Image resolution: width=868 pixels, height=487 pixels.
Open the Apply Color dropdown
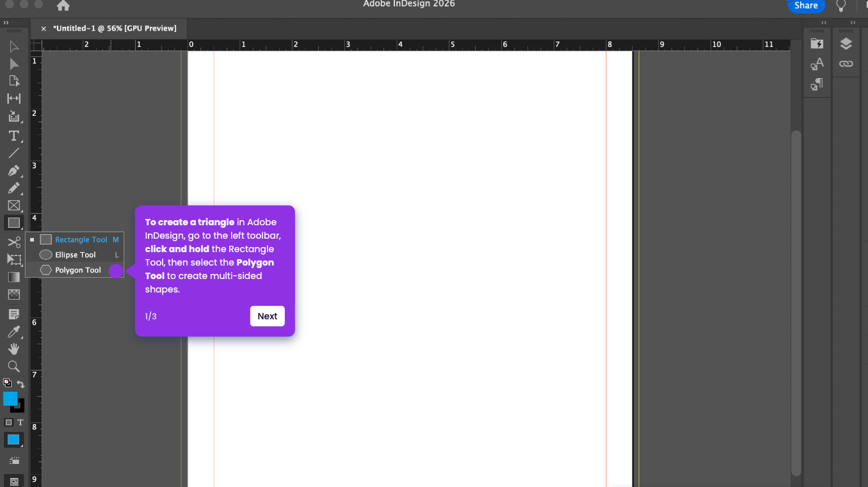[14, 440]
